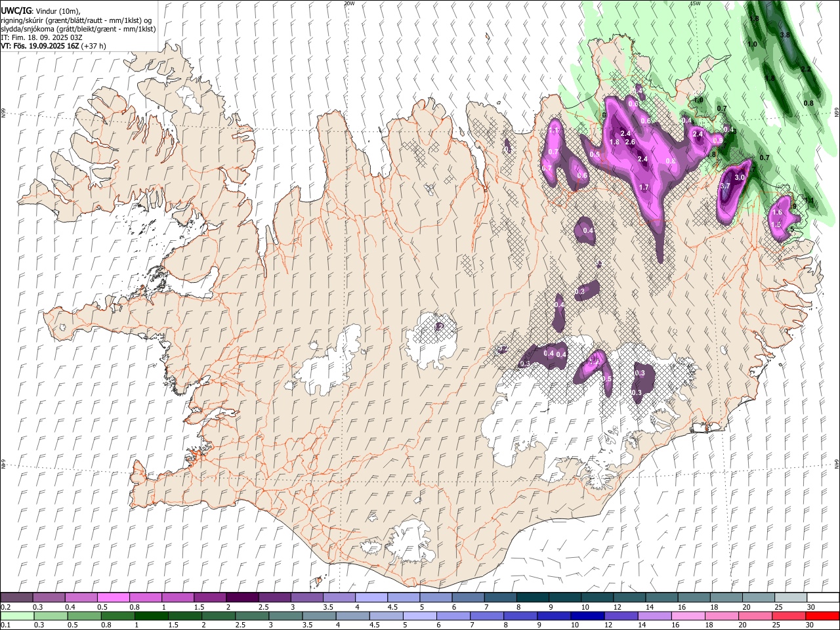
Task: Click the 2.2 rain value in the dark green band
Action: pos(807,70)
